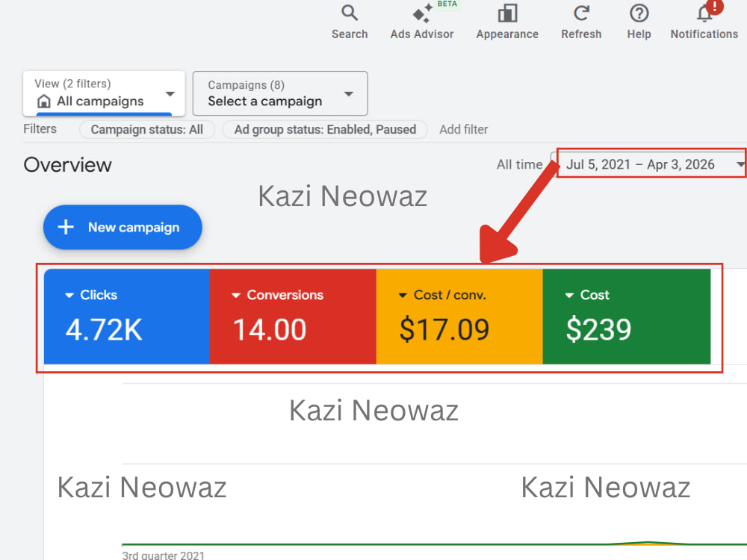The height and width of the screenshot is (560, 747).
Task: Open the Select a campaign dropdown
Action: click(x=280, y=93)
